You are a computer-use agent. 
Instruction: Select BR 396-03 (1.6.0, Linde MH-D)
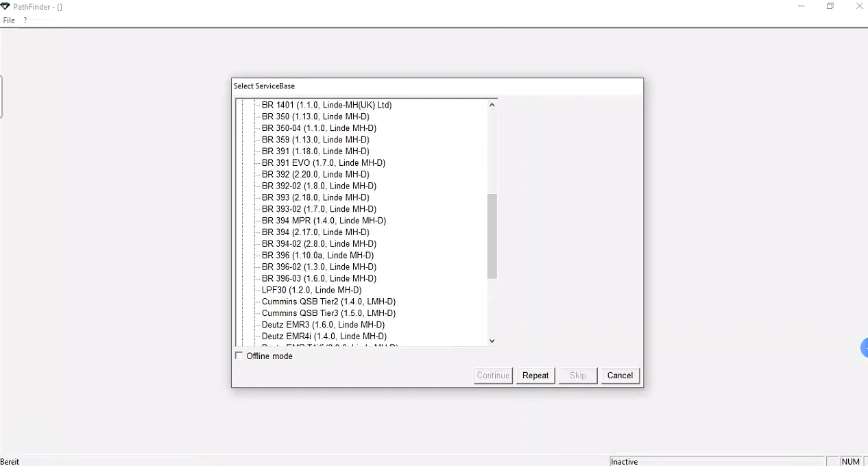[x=319, y=279]
